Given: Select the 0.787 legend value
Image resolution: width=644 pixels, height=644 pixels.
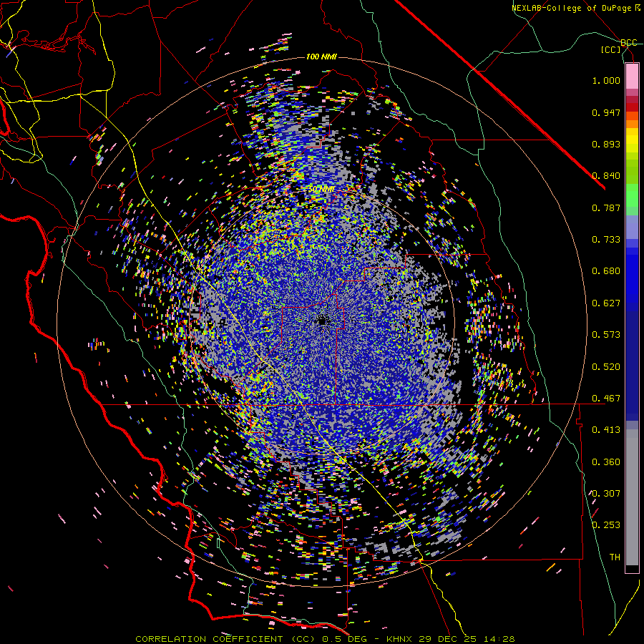Looking at the screenshot, I should coord(606,208).
